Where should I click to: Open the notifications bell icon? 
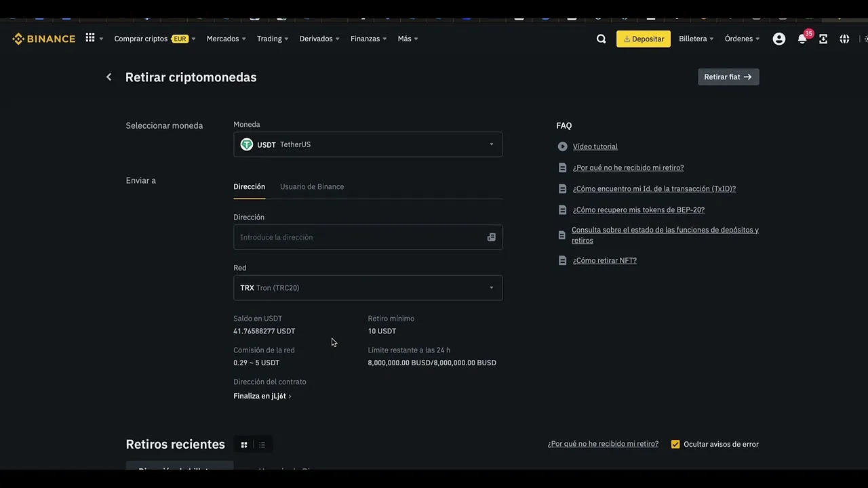click(802, 39)
